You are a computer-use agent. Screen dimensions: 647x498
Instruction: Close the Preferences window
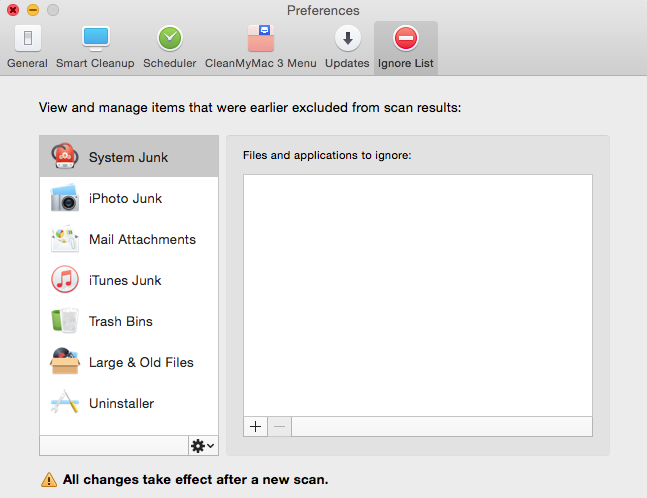coord(13,10)
